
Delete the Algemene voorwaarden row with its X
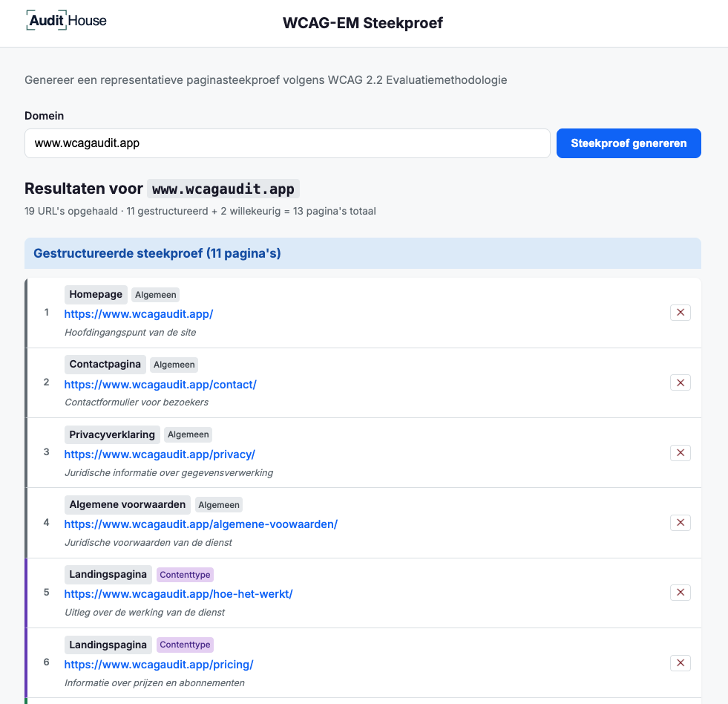tap(680, 523)
